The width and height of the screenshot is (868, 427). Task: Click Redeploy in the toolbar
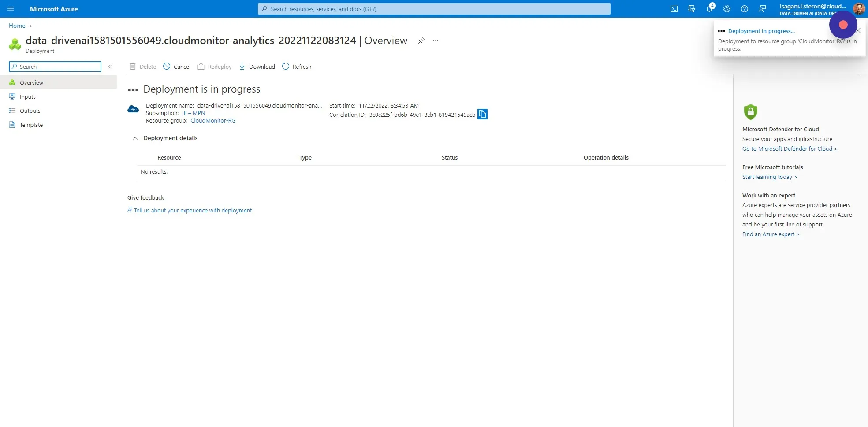tap(215, 67)
